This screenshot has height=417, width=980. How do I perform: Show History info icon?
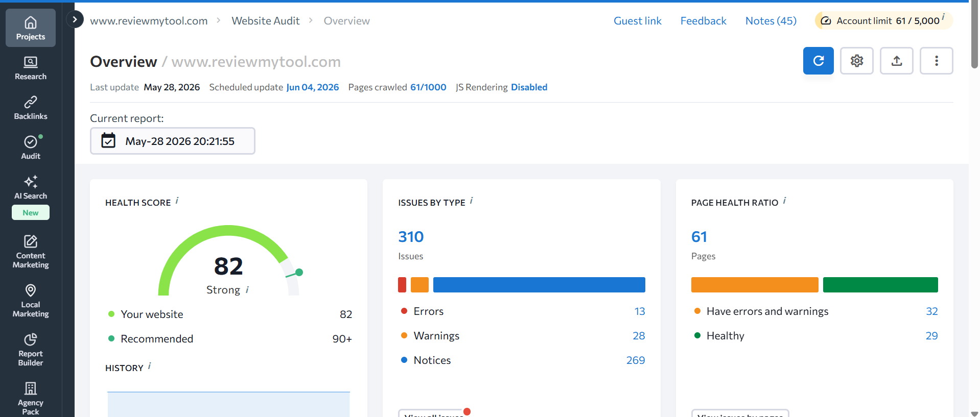tap(150, 365)
